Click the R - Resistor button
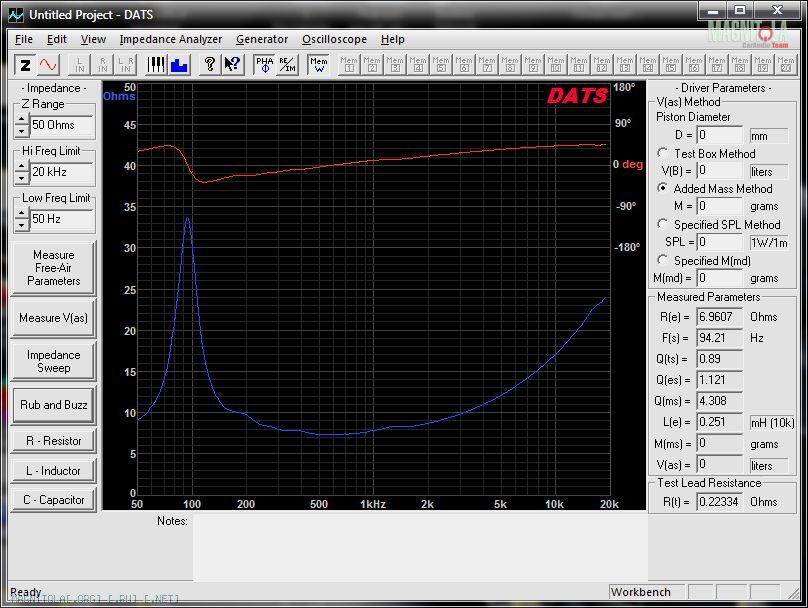808x608 pixels. (x=54, y=441)
